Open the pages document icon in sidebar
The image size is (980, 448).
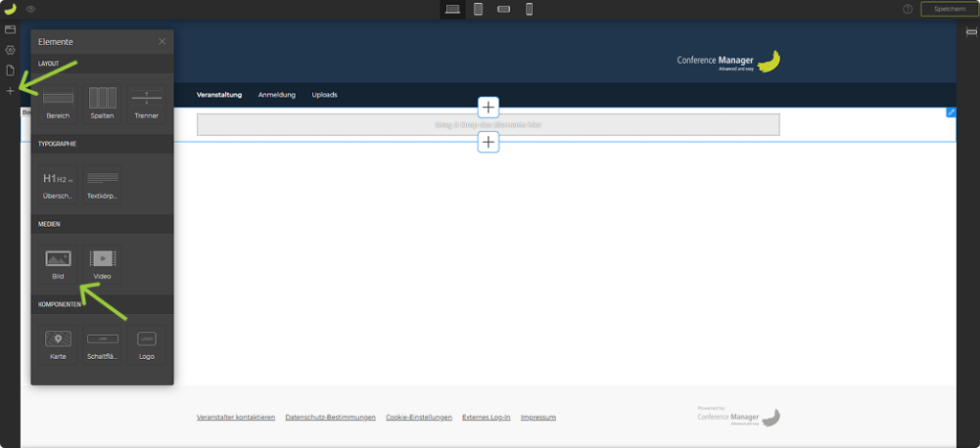(10, 71)
